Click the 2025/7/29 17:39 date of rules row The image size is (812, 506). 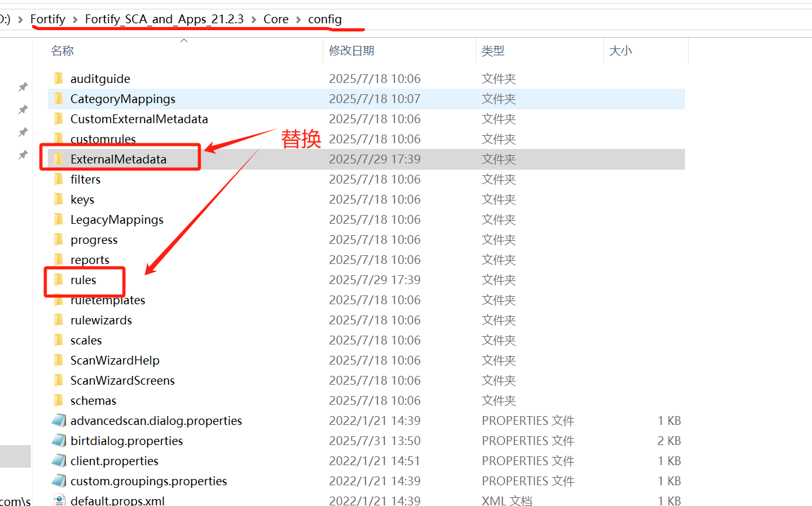375,280
